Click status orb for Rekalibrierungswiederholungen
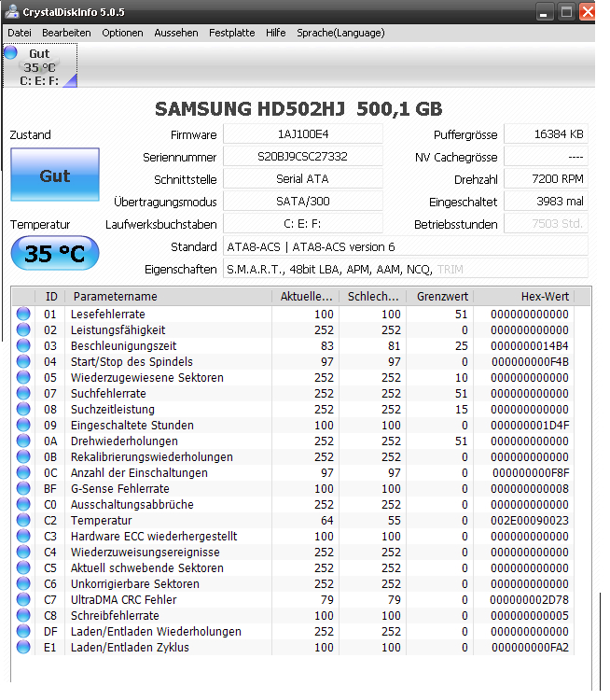Viewport: 610px width, 700px height. 23,456
